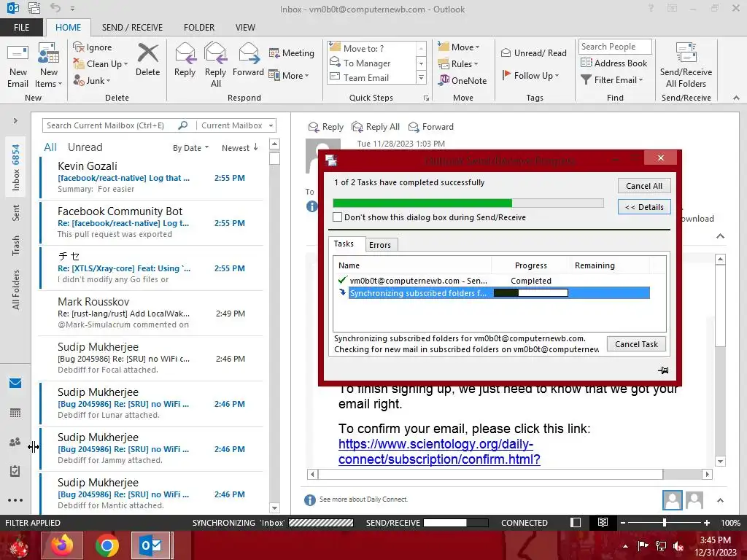Open the Rules dropdown
Viewport: 747px width, 560px height.
click(458, 64)
